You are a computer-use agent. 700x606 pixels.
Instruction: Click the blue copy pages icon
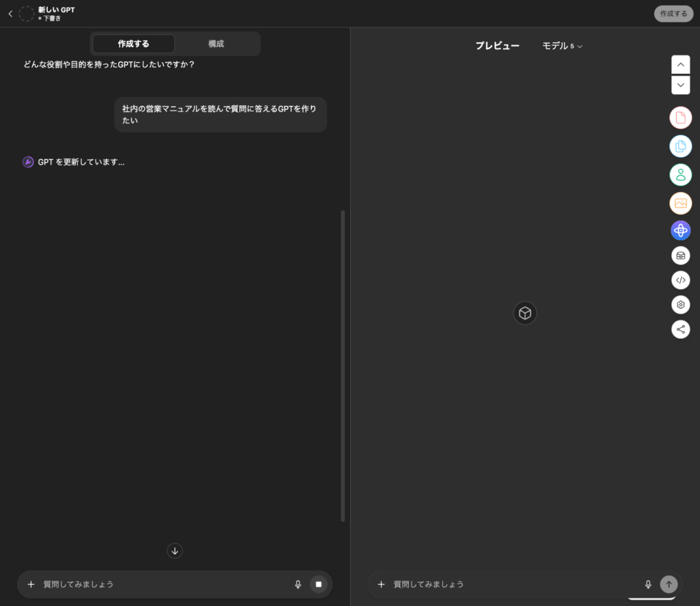[x=680, y=146]
